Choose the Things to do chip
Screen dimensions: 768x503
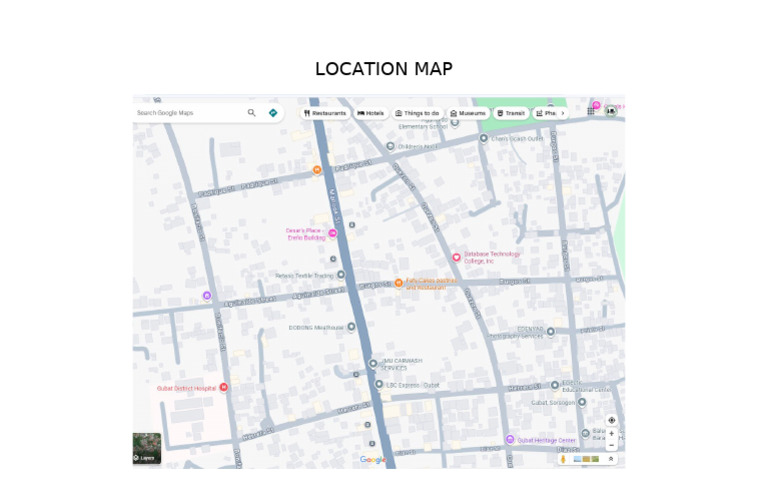pos(417,113)
